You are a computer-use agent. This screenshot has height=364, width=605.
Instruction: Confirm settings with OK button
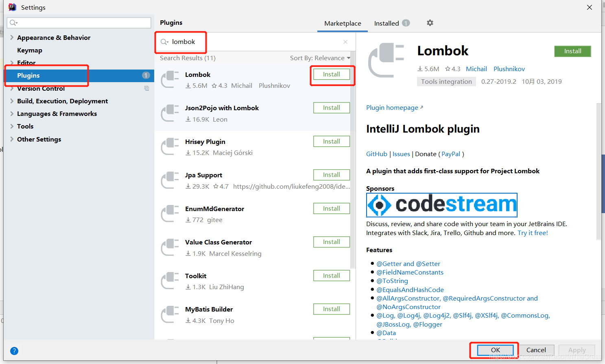point(495,350)
